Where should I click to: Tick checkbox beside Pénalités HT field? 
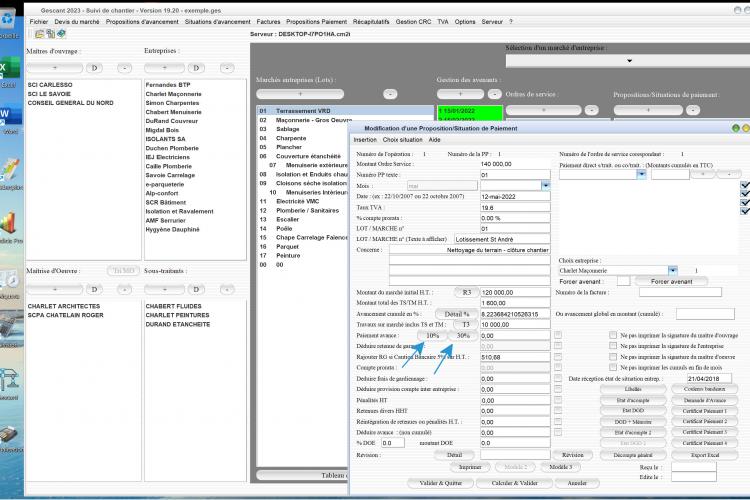[558, 400]
